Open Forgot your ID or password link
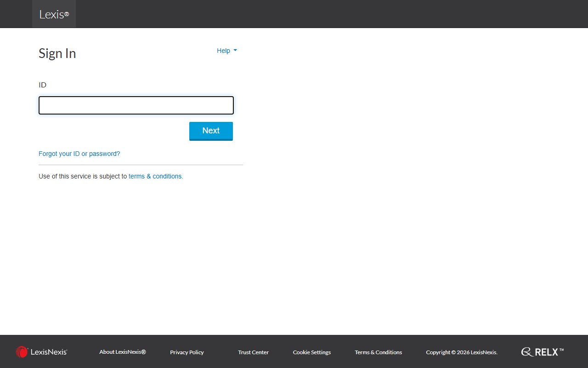 point(79,154)
